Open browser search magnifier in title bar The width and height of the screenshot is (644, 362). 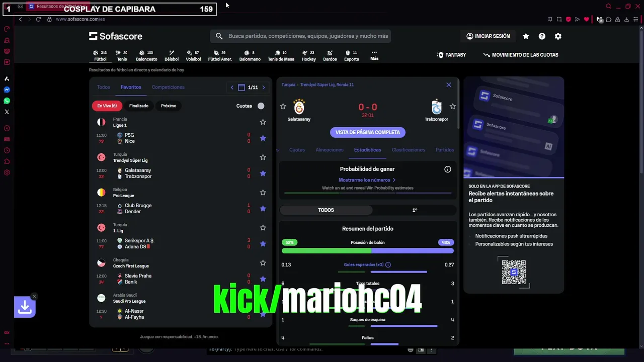click(x=608, y=7)
